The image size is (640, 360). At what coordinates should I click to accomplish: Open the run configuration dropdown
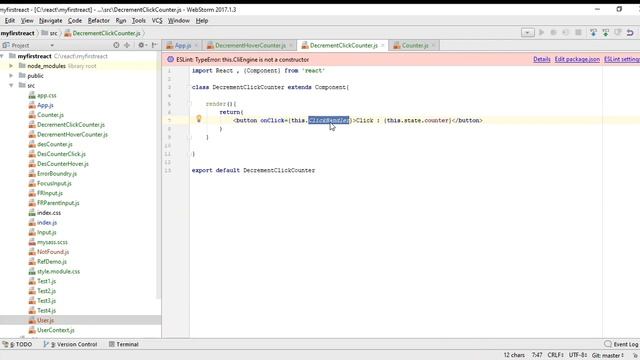click(528, 33)
